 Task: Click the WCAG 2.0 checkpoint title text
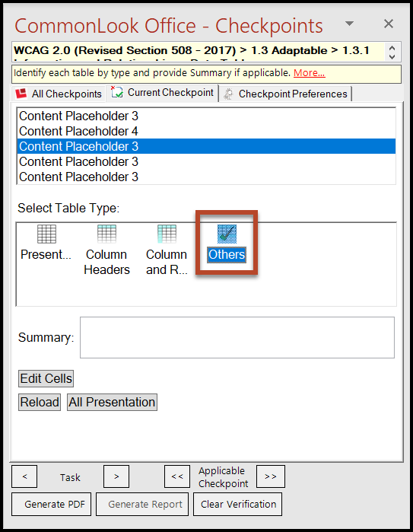[x=192, y=50]
